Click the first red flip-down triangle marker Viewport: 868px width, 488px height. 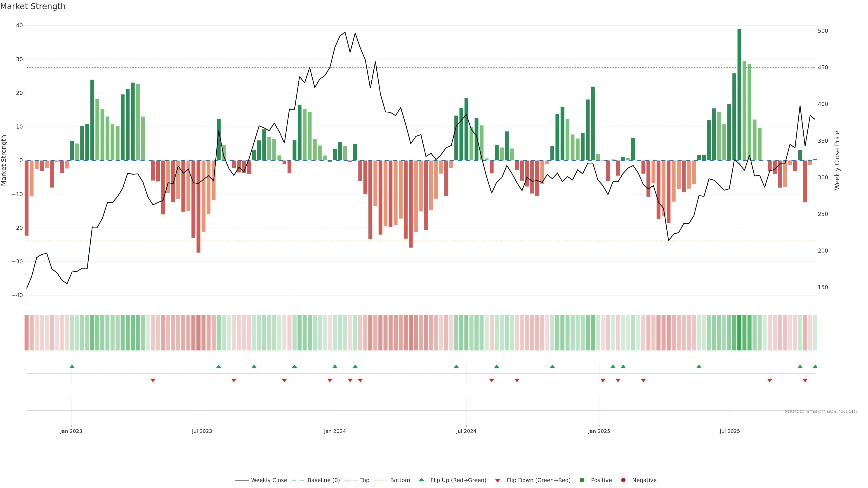153,380
